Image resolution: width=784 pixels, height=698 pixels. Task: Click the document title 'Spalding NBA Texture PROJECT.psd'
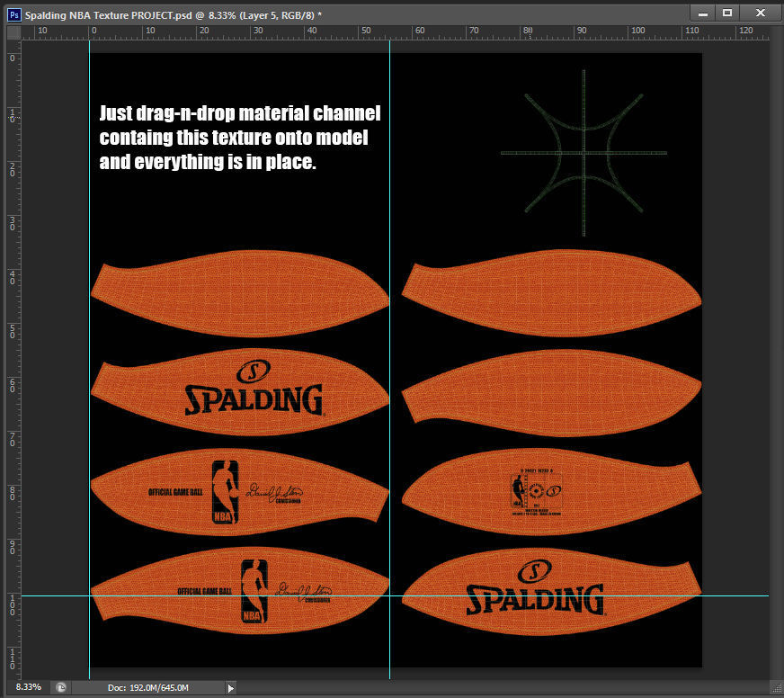tap(109, 15)
